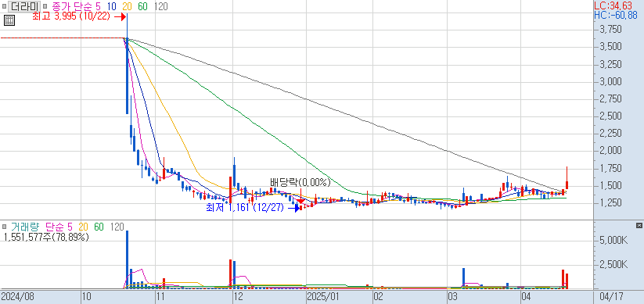Click the 04/17 current date label
Viewport: 644px width, 304px height.
611,296
